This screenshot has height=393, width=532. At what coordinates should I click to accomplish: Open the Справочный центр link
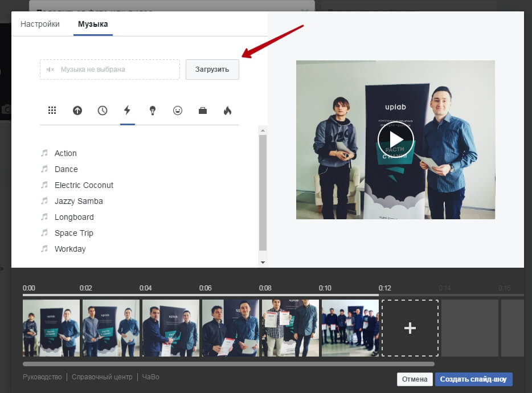pos(102,377)
